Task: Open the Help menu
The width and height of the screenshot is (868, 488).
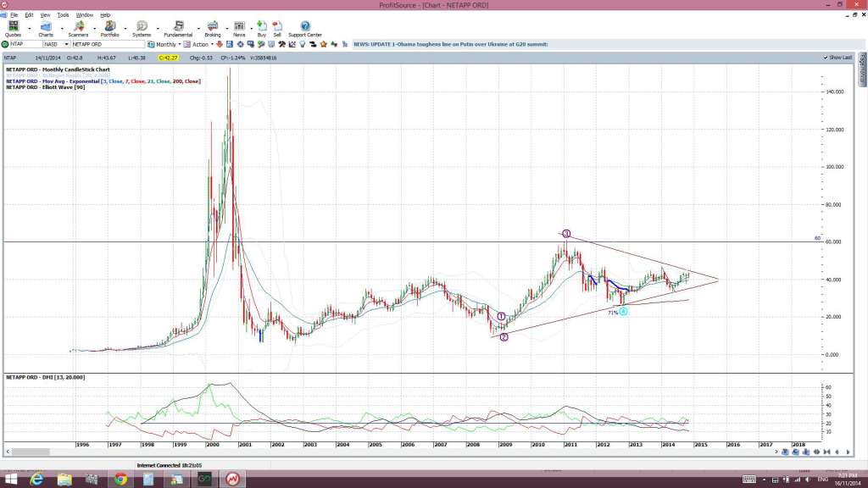Action: pyautogui.click(x=104, y=15)
